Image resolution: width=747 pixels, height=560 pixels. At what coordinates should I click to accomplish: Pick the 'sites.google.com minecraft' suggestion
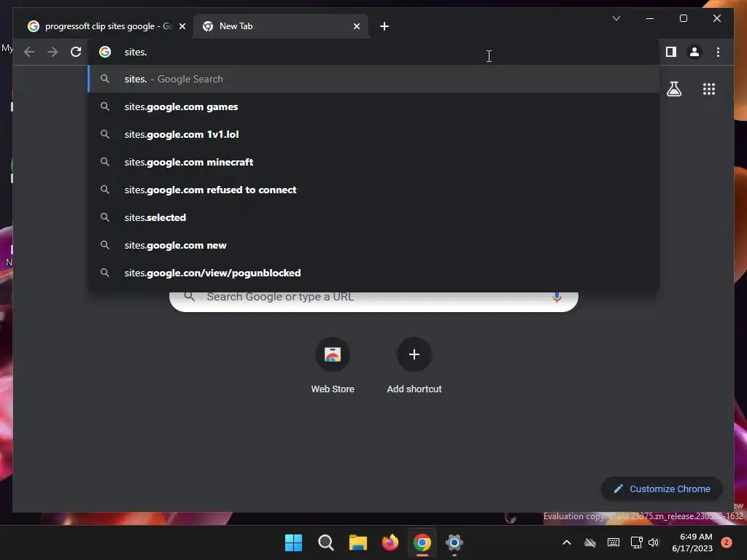coord(373,162)
